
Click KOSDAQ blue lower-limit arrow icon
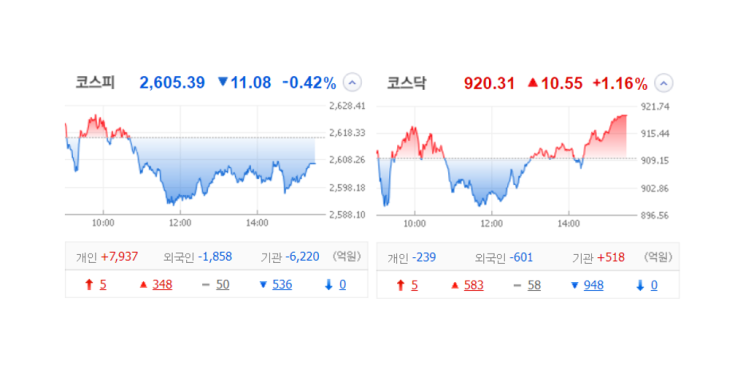pos(640,285)
